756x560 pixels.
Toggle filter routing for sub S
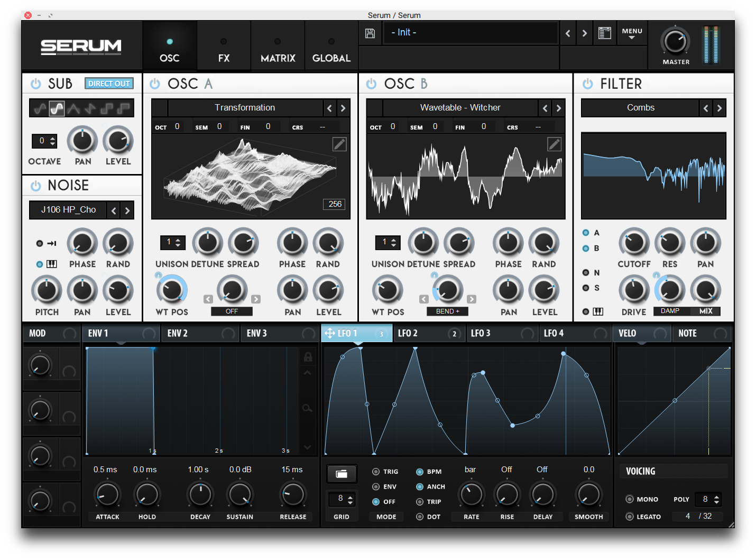(586, 288)
